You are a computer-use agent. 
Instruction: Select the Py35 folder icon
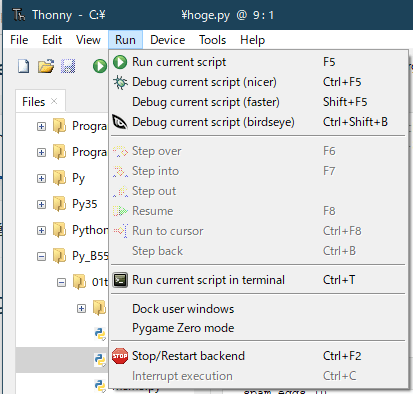[x=59, y=204]
